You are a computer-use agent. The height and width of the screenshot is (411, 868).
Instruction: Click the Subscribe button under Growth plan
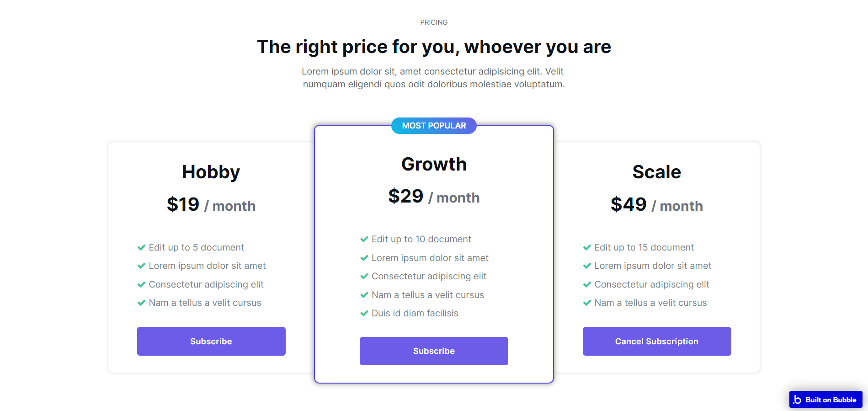(434, 351)
